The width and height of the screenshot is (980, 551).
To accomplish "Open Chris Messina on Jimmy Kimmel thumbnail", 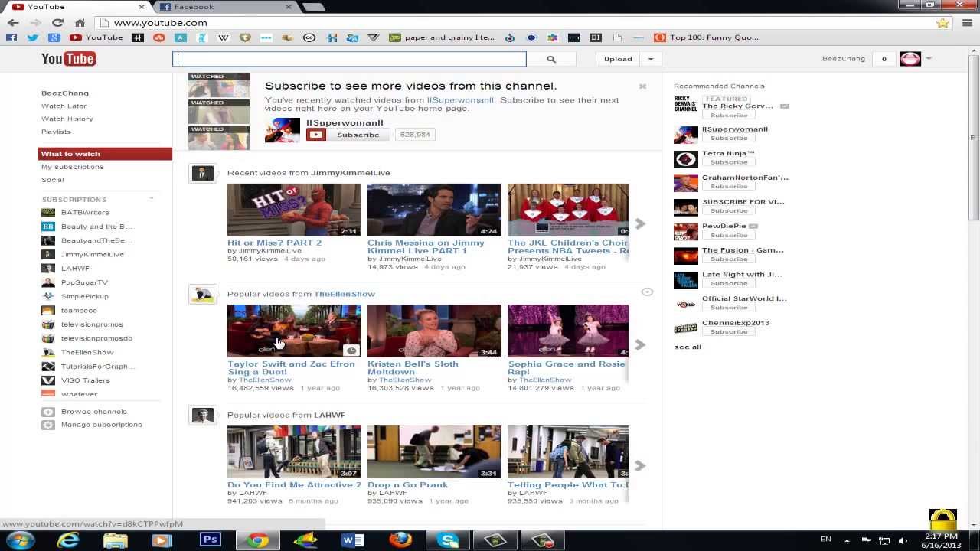I will 434,210.
